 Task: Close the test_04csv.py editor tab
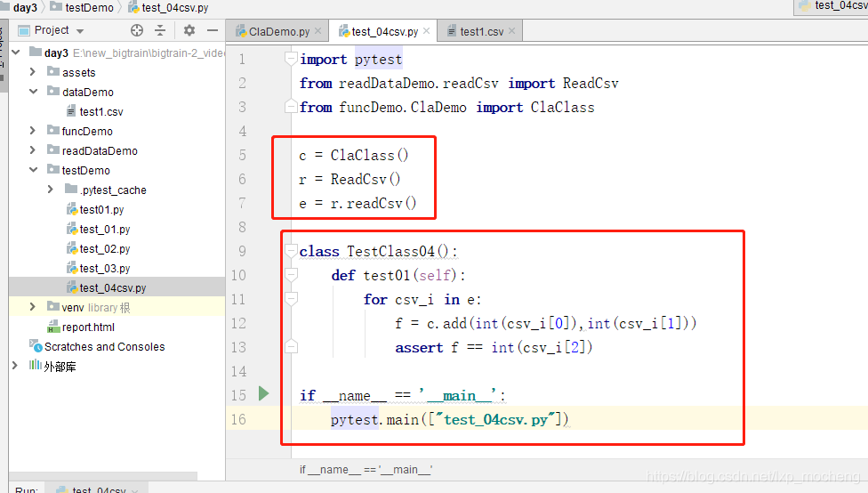click(x=427, y=31)
